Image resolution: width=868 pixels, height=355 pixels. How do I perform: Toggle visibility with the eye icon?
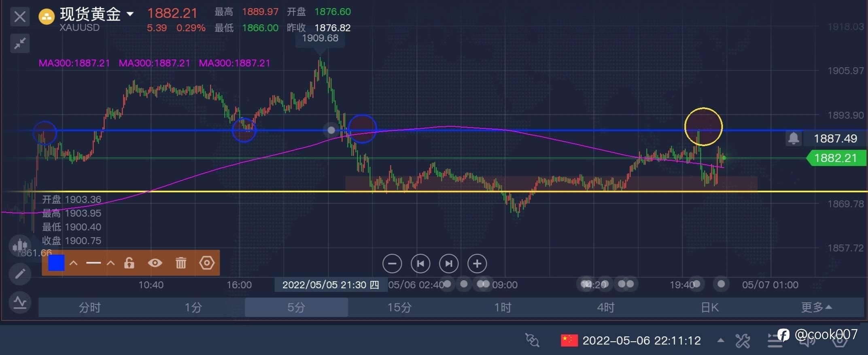155,263
